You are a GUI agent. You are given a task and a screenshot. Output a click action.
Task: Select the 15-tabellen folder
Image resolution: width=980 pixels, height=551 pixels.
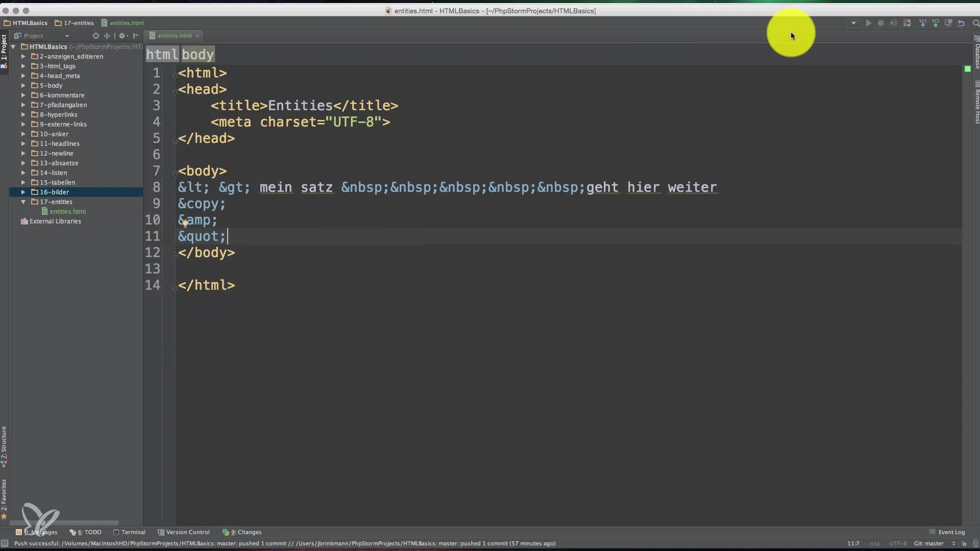point(53,183)
